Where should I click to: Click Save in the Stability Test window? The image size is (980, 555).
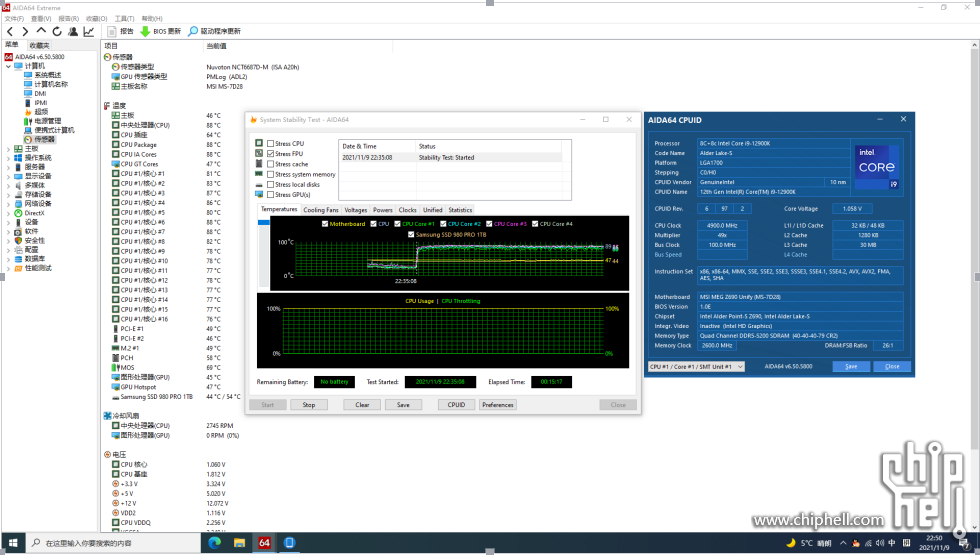point(403,405)
